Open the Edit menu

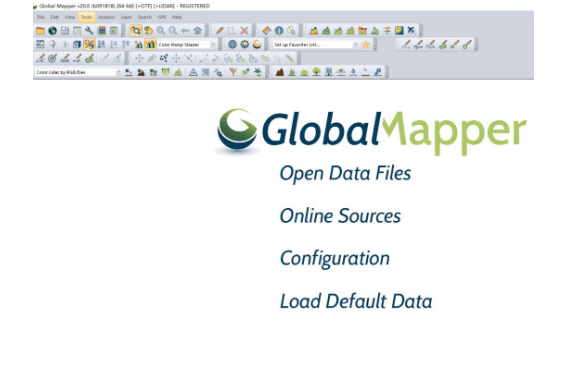point(55,17)
